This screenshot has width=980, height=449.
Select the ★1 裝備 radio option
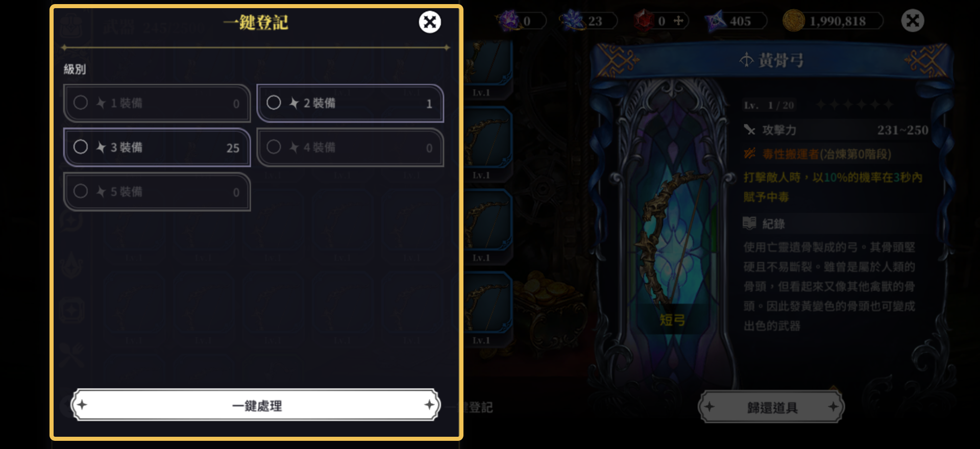pyautogui.click(x=157, y=103)
